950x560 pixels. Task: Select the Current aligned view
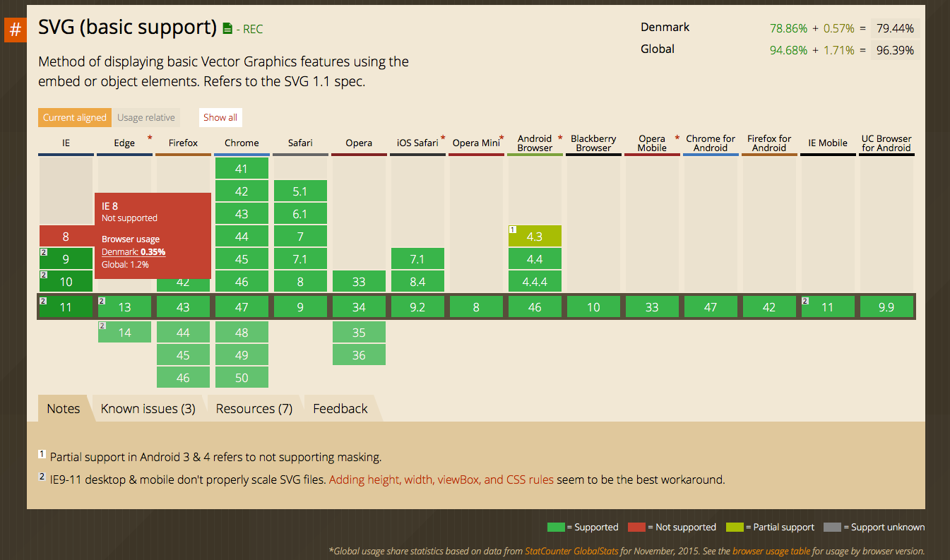74,118
